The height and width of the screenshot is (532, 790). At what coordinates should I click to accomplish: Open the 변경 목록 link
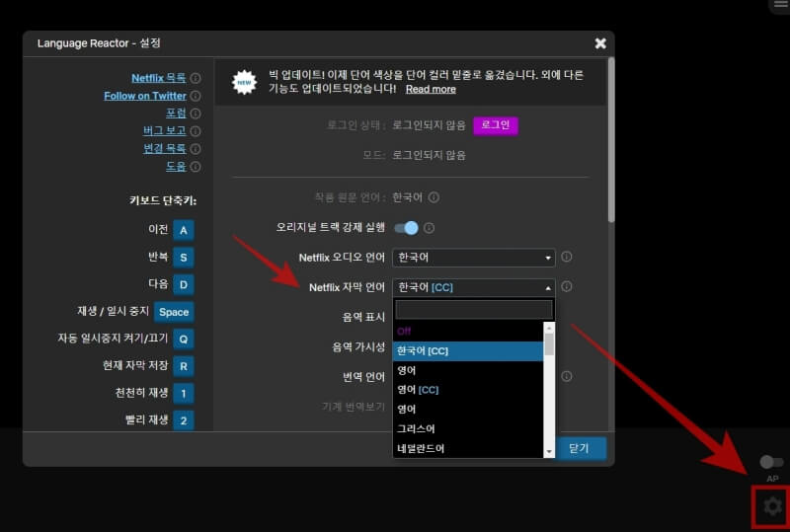[164, 149]
